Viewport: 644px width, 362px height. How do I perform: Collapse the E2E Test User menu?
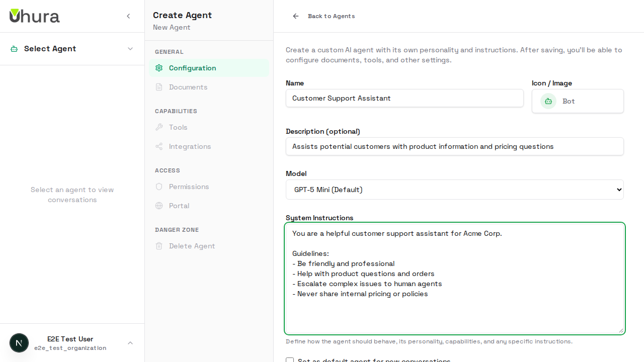click(x=130, y=343)
